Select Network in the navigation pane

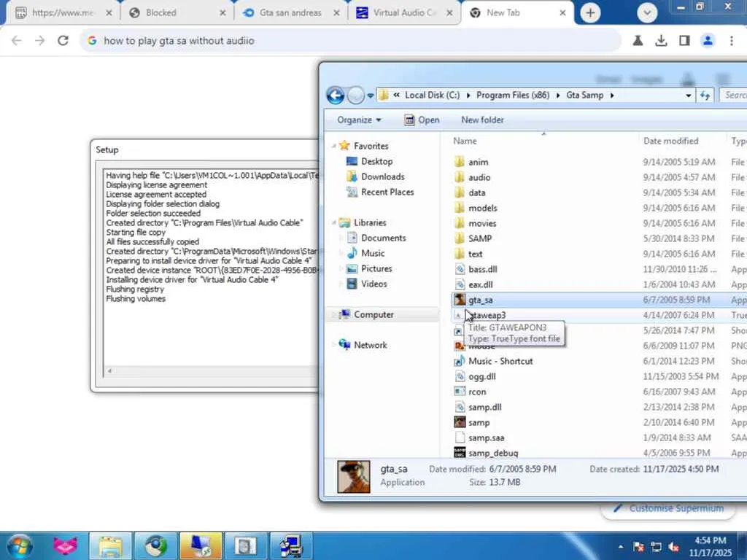pos(370,345)
